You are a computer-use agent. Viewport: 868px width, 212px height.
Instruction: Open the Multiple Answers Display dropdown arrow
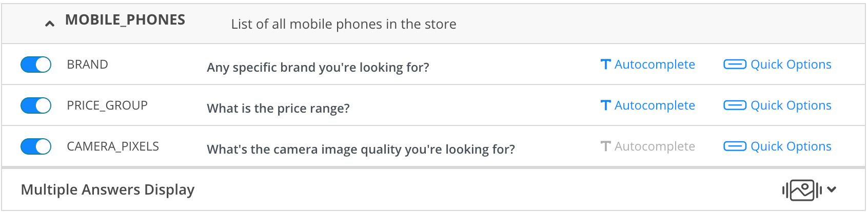point(832,189)
